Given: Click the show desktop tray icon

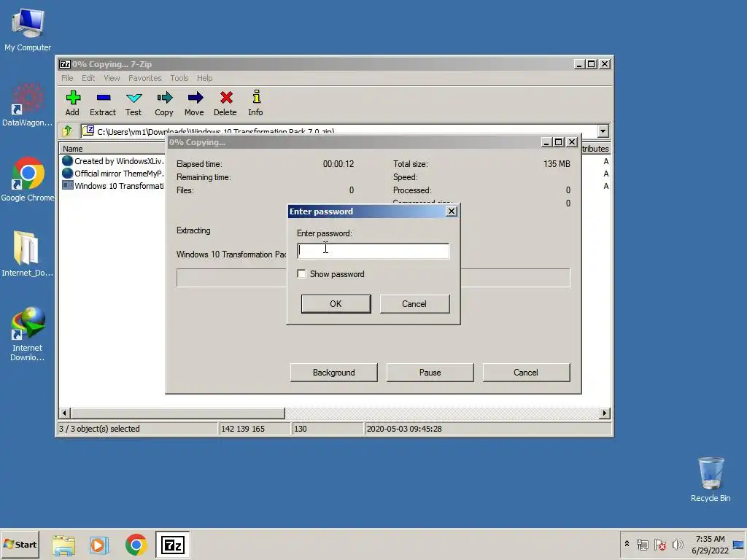Looking at the screenshot, I should [x=738, y=544].
